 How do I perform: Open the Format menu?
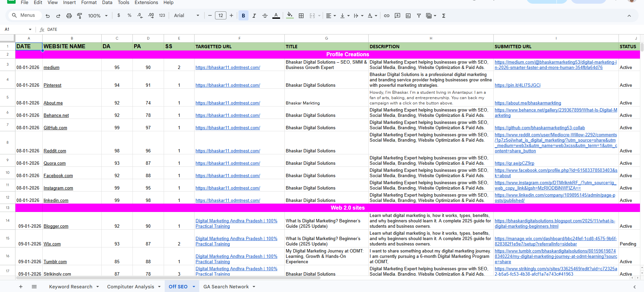click(89, 2)
